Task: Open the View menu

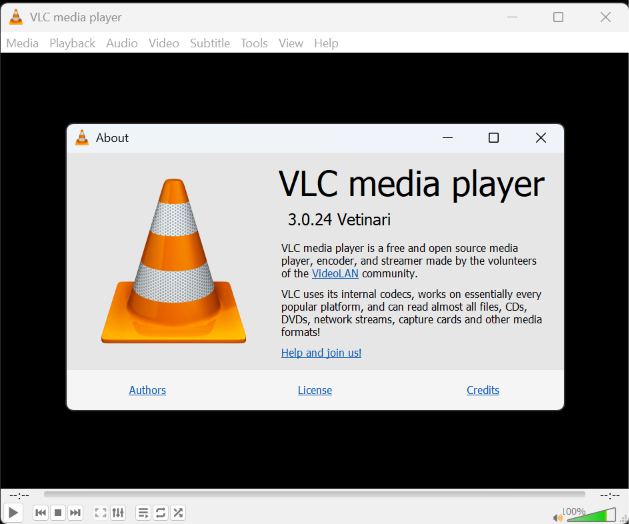Action: (291, 43)
